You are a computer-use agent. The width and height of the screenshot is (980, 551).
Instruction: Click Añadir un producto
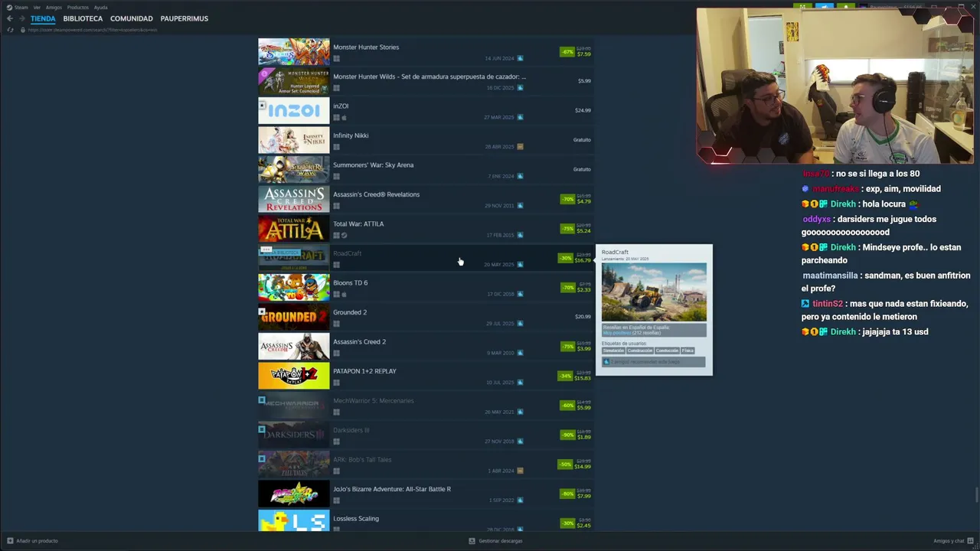click(32, 541)
